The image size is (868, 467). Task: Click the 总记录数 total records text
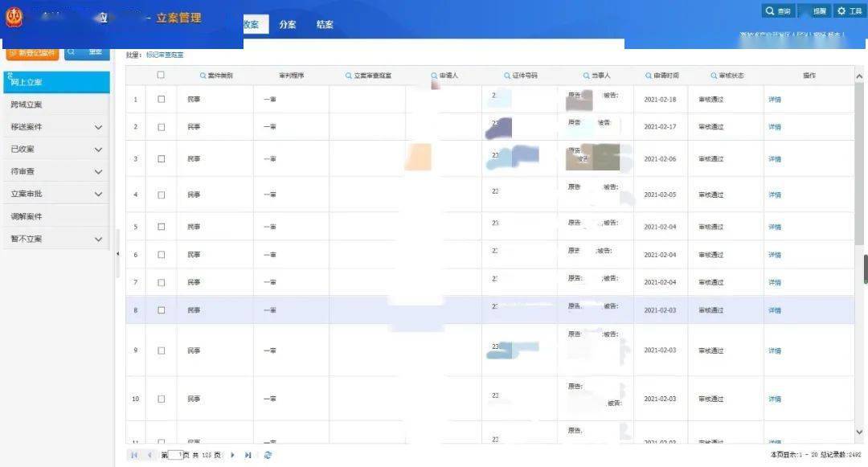(841, 455)
